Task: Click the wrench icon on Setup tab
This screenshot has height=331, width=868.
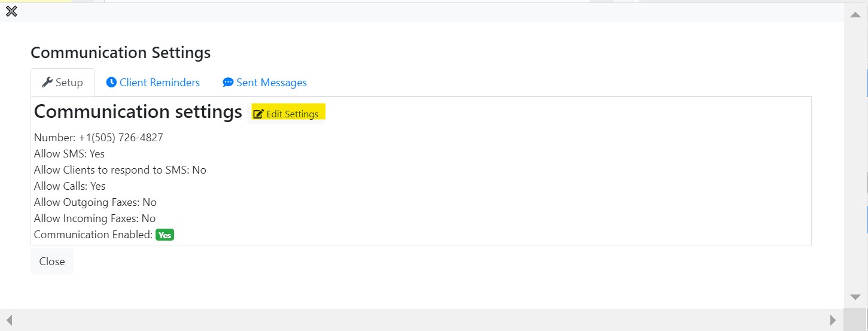Action: pyautogui.click(x=47, y=83)
